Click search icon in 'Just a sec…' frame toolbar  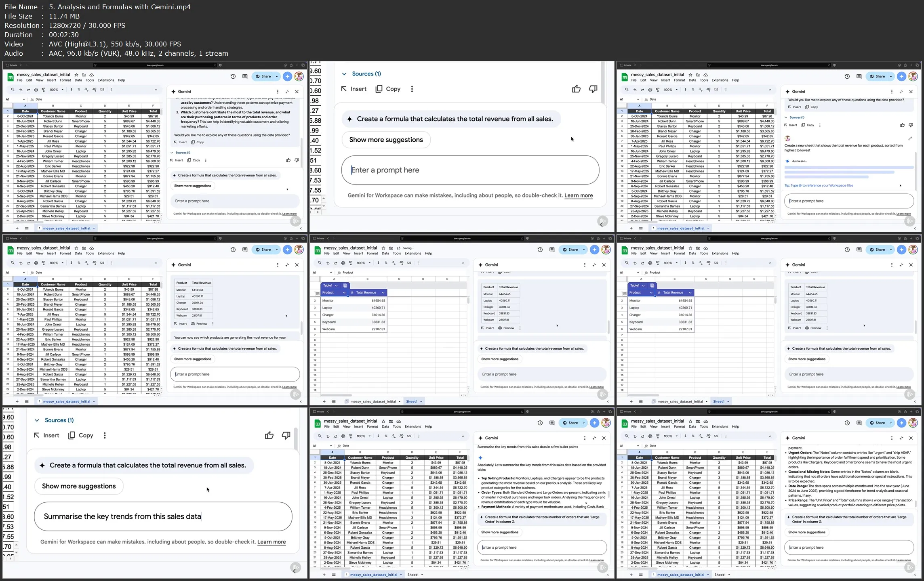click(x=627, y=90)
